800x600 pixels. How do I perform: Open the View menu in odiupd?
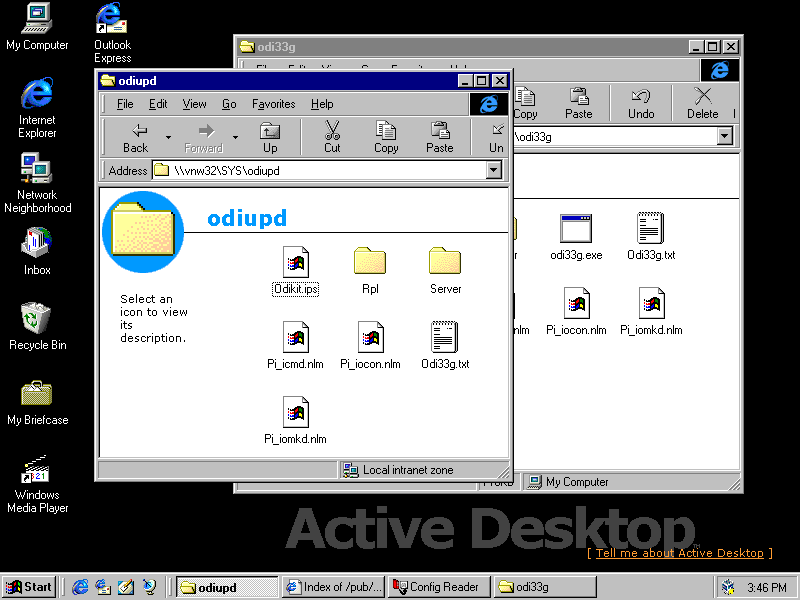pos(194,104)
